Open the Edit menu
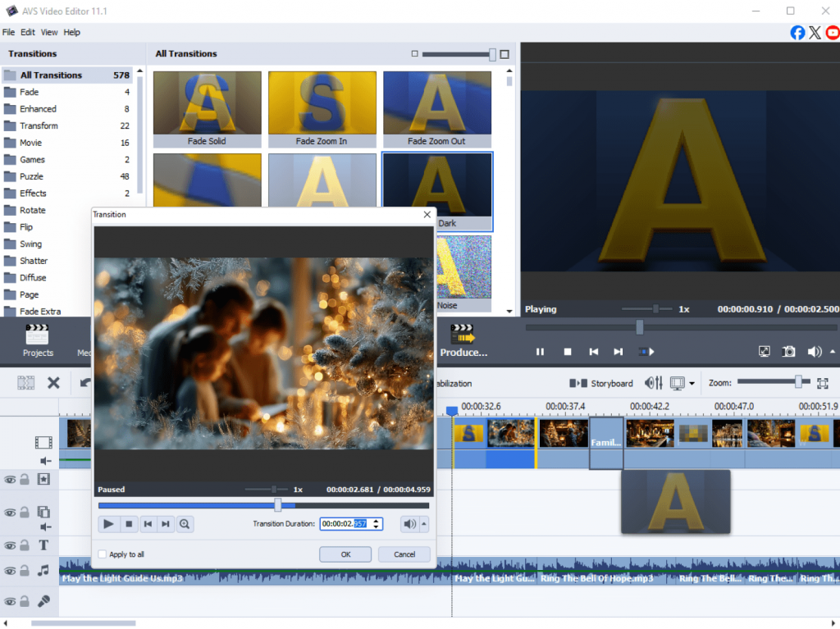The image size is (840, 629). click(x=28, y=32)
